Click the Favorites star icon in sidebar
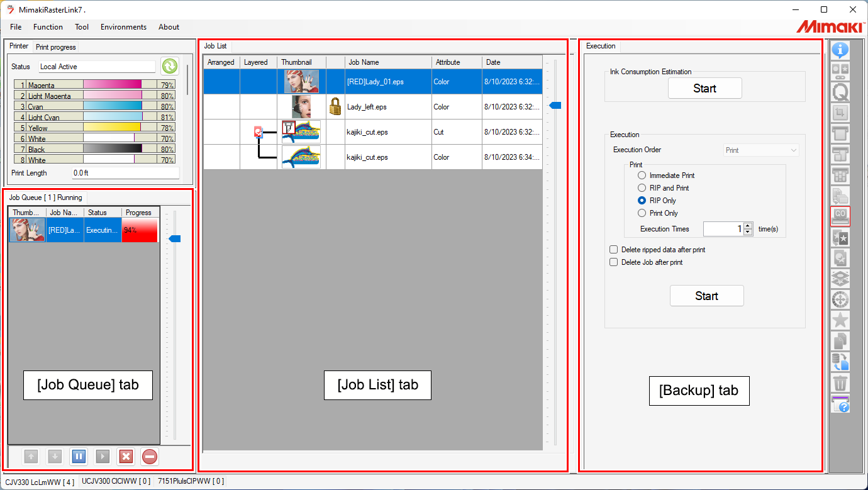This screenshot has width=868, height=490. point(840,320)
